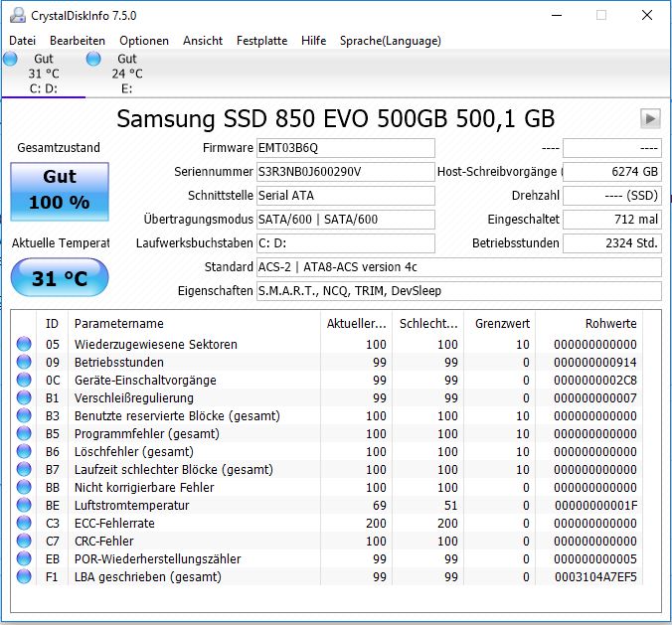Click the CrystalDiskInfo app icon in title bar
Screen dimensions: 672x625
point(18,16)
